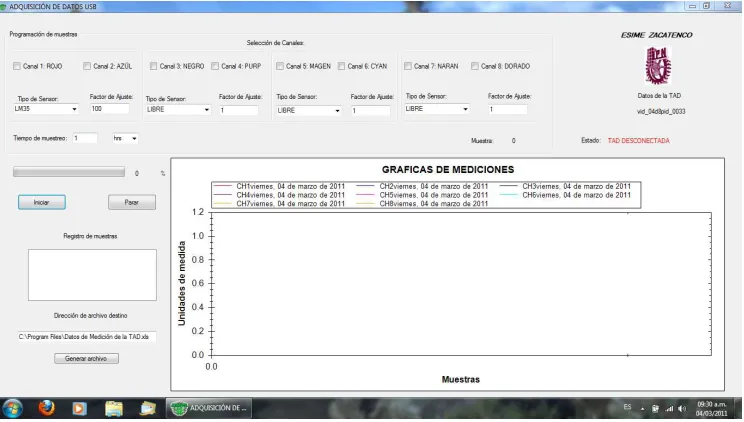The height and width of the screenshot is (422, 744).
Task: Click the IPN ESIME logo image
Action: coord(658,65)
